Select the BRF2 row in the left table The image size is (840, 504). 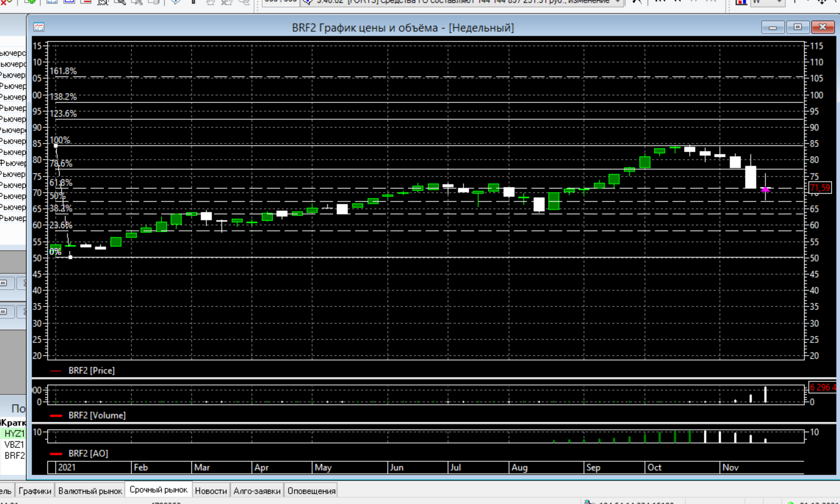tap(13, 456)
